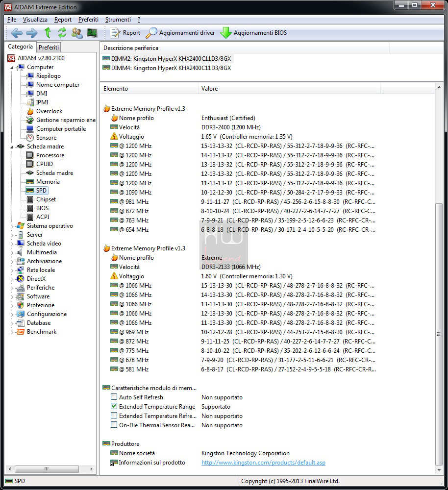Expand the DirectX tree node
Image resolution: width=448 pixels, height=490 pixels.
(12, 279)
